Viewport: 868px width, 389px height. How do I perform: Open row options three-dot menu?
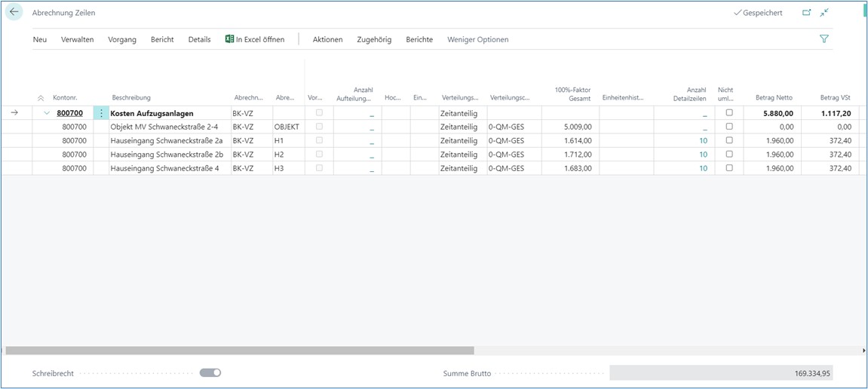click(x=101, y=113)
